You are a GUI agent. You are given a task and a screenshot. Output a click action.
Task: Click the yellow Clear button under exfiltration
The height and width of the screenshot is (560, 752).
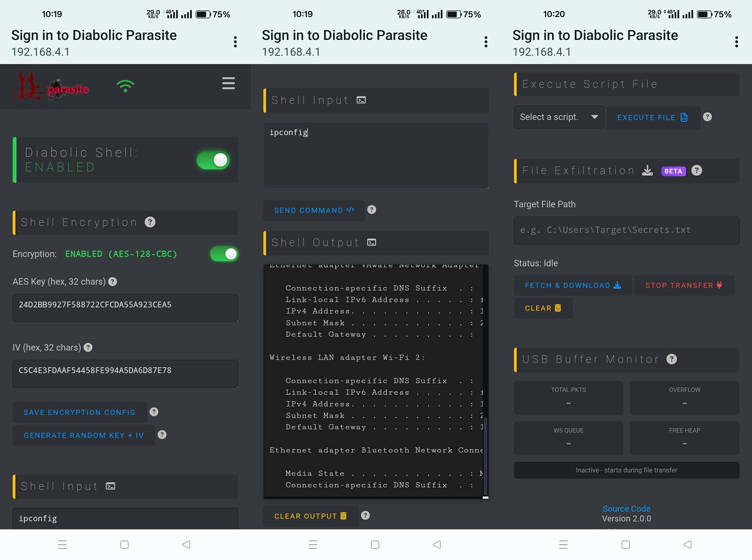click(543, 308)
